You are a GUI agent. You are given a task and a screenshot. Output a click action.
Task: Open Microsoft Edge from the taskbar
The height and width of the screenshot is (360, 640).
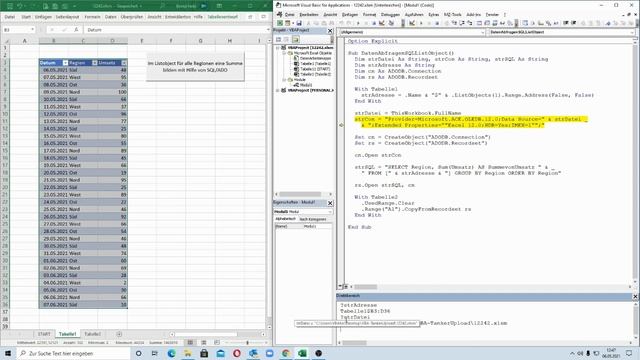171,353
